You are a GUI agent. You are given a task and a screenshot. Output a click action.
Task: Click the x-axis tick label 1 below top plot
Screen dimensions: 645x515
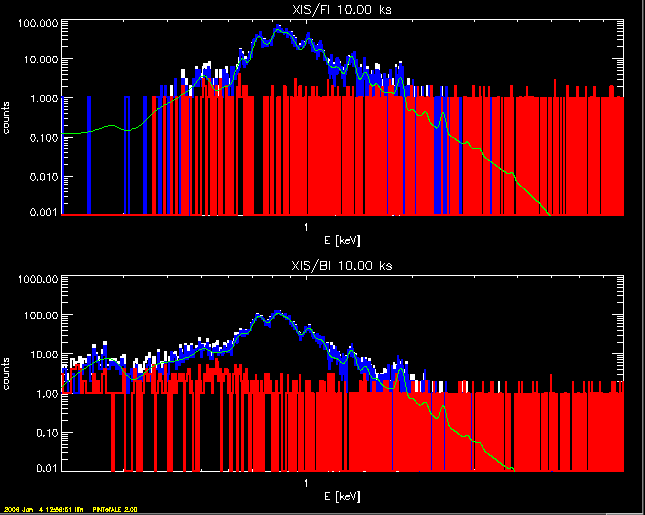pyautogui.click(x=304, y=228)
